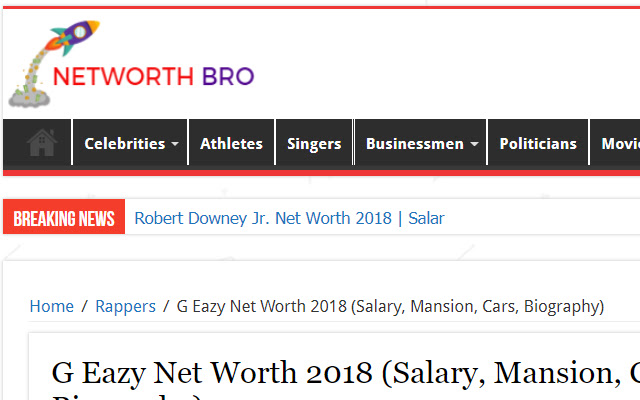Click the G Eazy breadcrumb current page text
The height and width of the screenshot is (400, 640).
tap(390, 306)
